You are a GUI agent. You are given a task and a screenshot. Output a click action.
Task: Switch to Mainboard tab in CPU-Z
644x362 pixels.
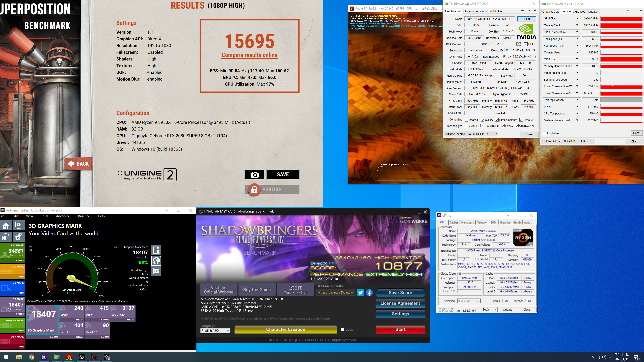coord(468,222)
